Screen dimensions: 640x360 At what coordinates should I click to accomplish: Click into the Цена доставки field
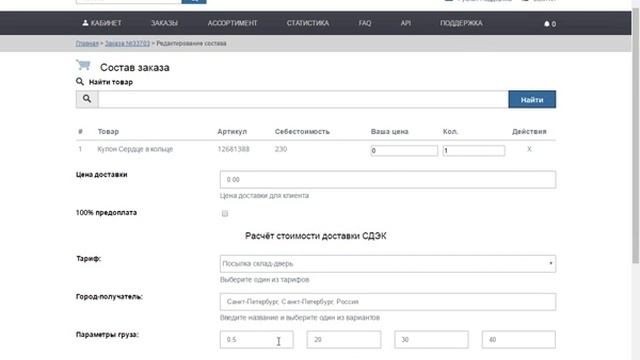[x=388, y=180]
